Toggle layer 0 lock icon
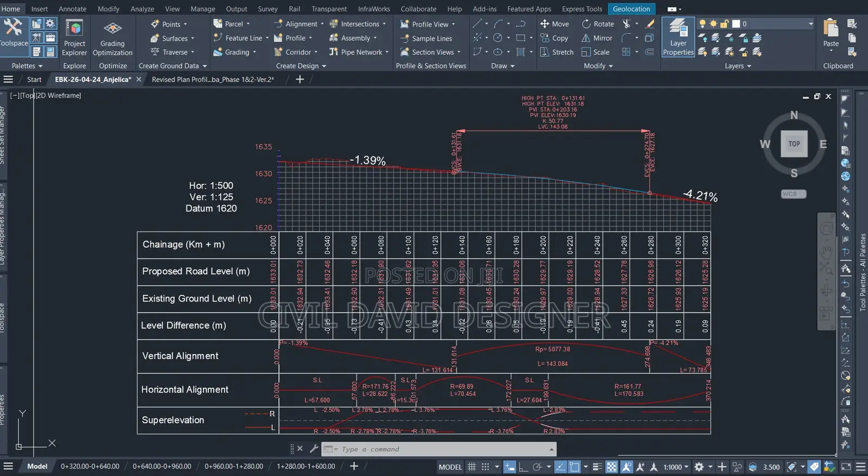The image size is (868, 476). (x=724, y=24)
